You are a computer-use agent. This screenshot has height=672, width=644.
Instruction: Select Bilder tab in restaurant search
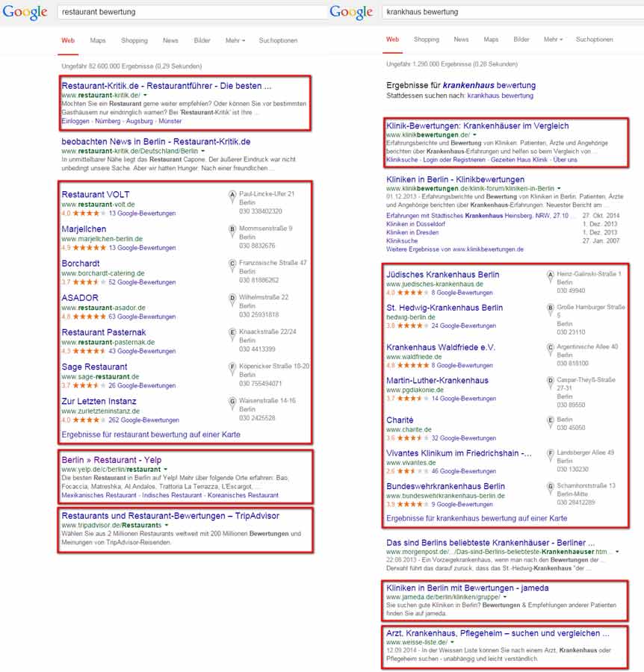pos(202,40)
